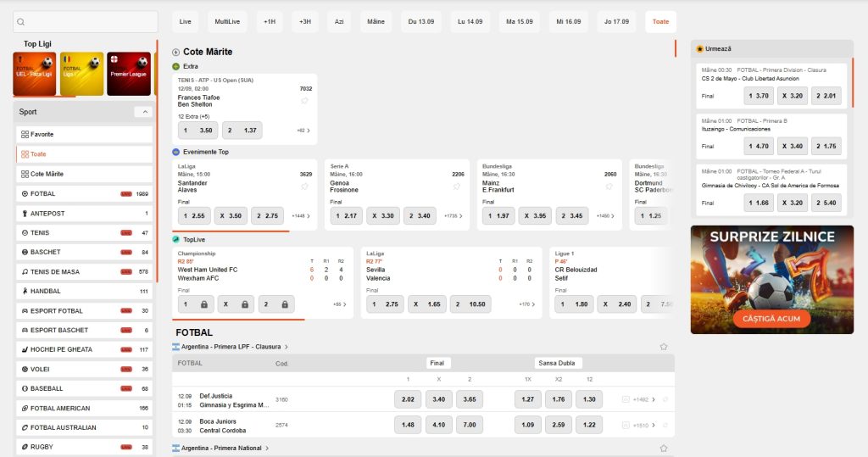Click the Cote Mărite heading icon

coord(176,52)
